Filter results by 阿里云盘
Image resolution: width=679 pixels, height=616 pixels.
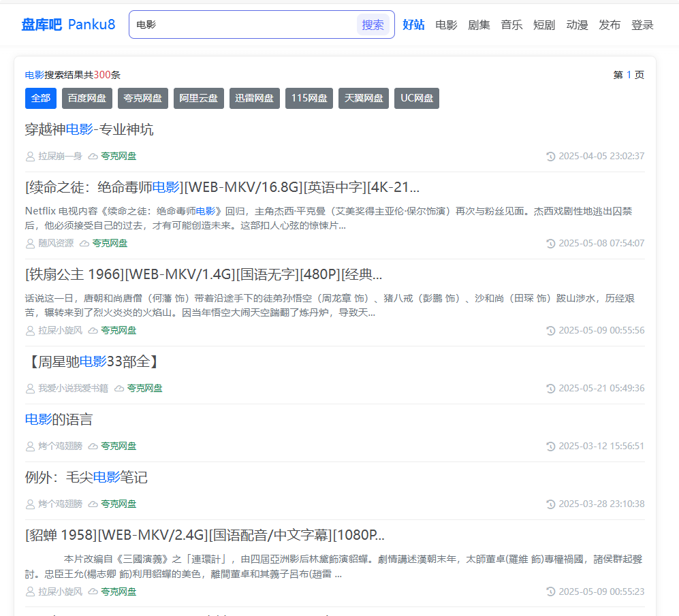click(x=199, y=98)
